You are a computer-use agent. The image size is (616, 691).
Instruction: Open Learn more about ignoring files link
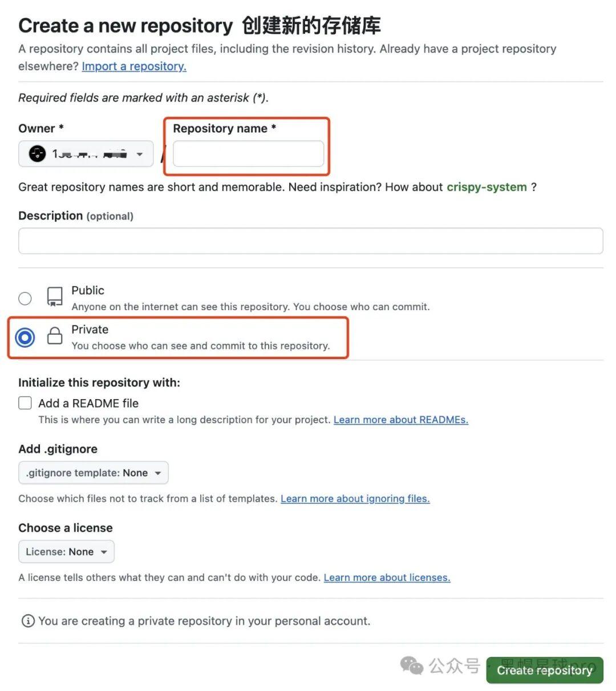pyautogui.click(x=355, y=498)
